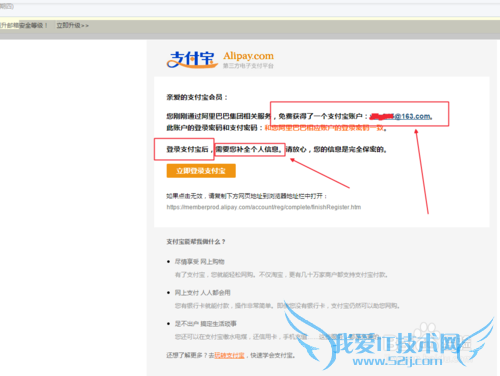Click the 第三方电子支付平台 subtitle
The image size is (500, 376).
[248, 66]
